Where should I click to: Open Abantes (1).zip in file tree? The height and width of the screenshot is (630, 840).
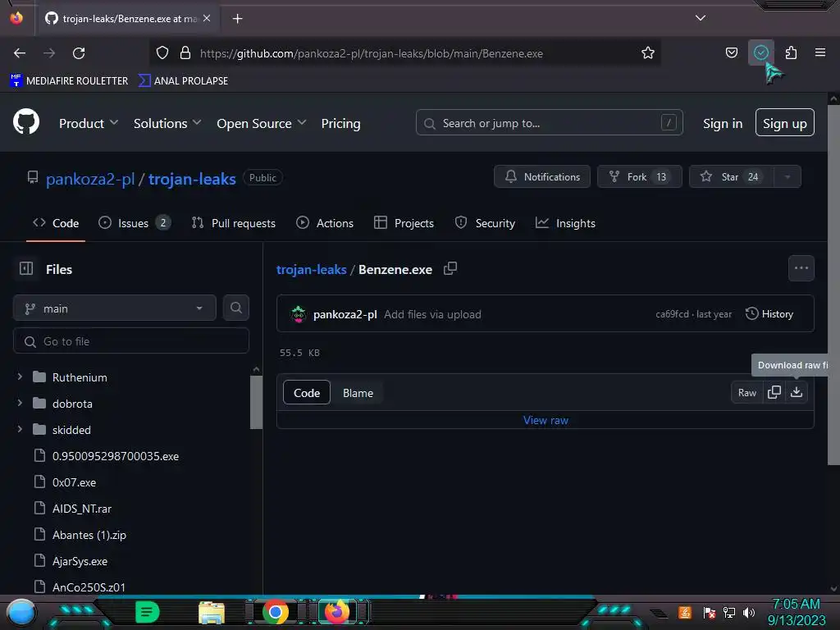89,535
